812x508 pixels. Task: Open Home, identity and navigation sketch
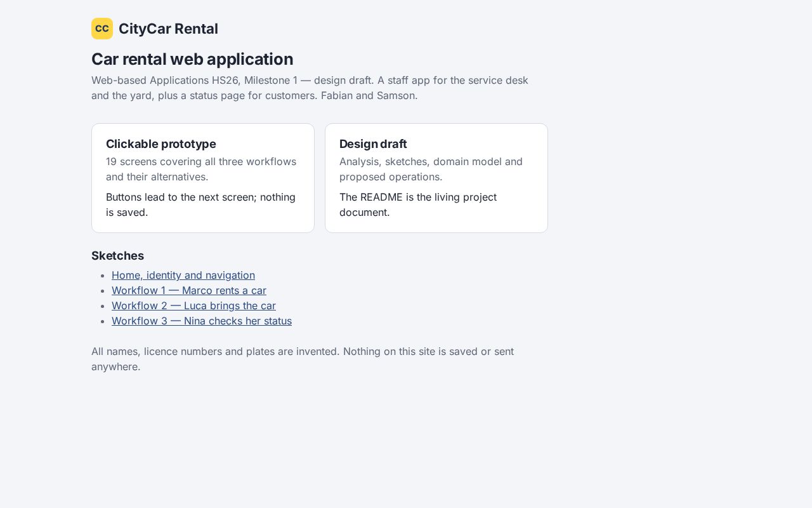183,275
